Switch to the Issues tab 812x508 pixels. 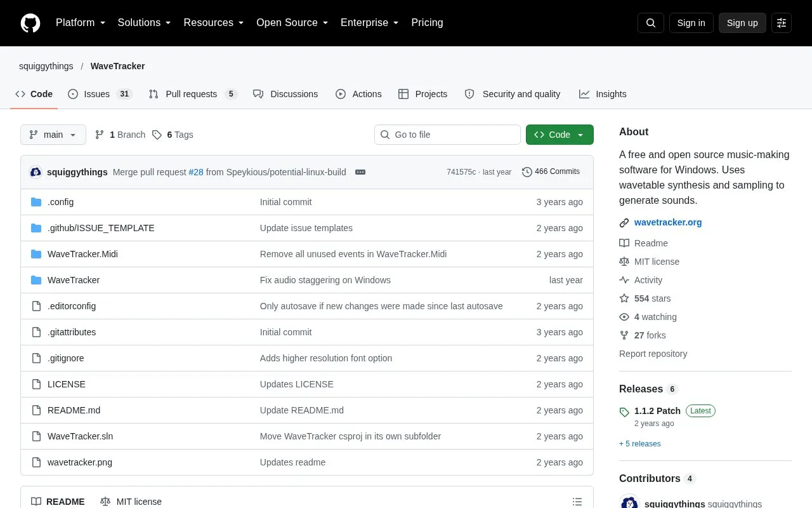[x=100, y=94]
